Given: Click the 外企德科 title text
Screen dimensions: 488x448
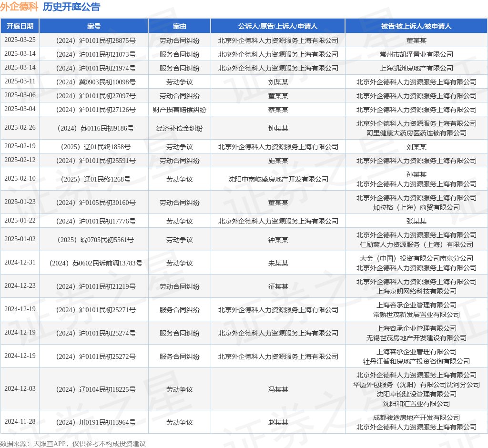Looking at the screenshot, I should pos(19,7).
